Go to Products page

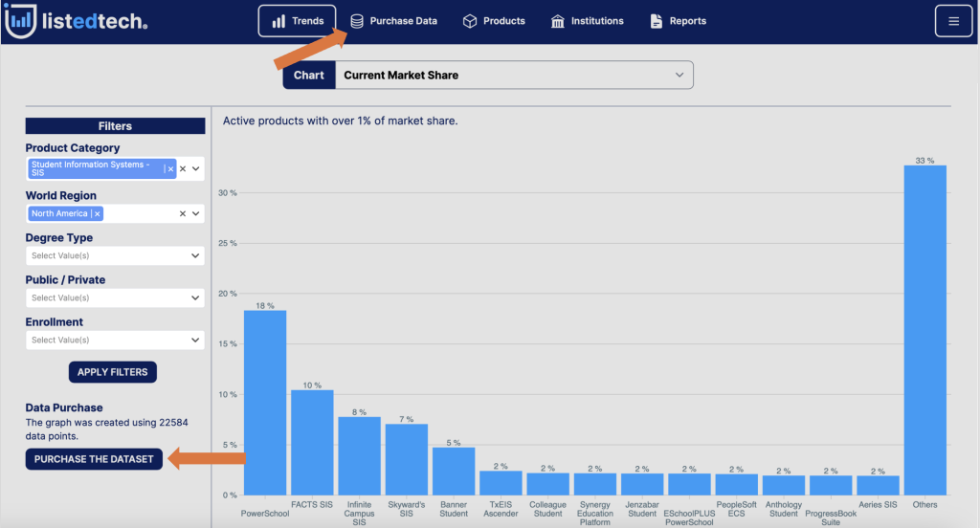tap(494, 21)
